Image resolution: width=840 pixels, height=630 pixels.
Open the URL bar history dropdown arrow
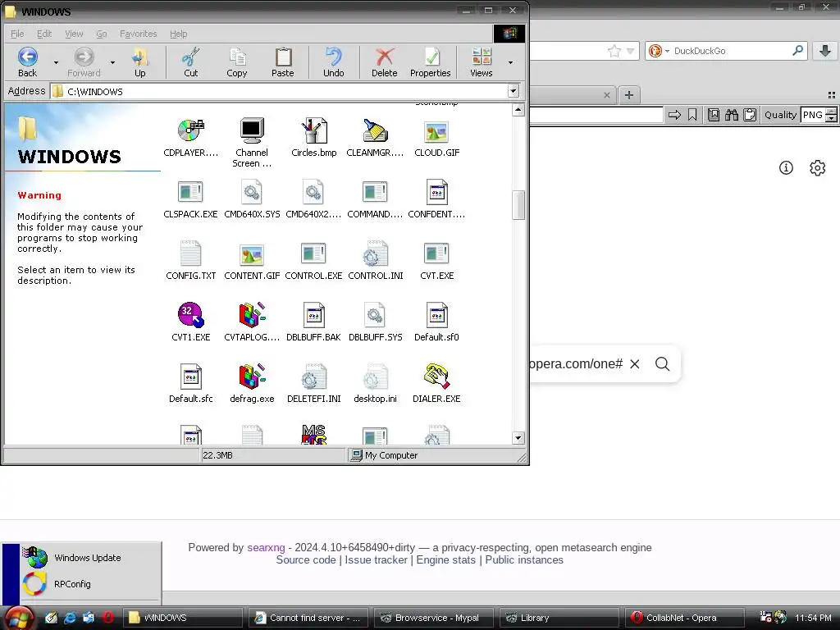point(631,52)
